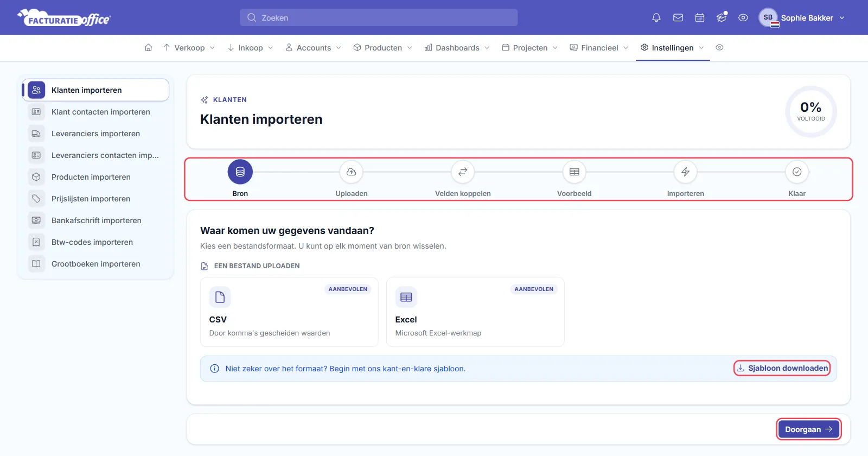Click Producten importeren box icon
Screen dimensions: 868x456
pos(36,177)
